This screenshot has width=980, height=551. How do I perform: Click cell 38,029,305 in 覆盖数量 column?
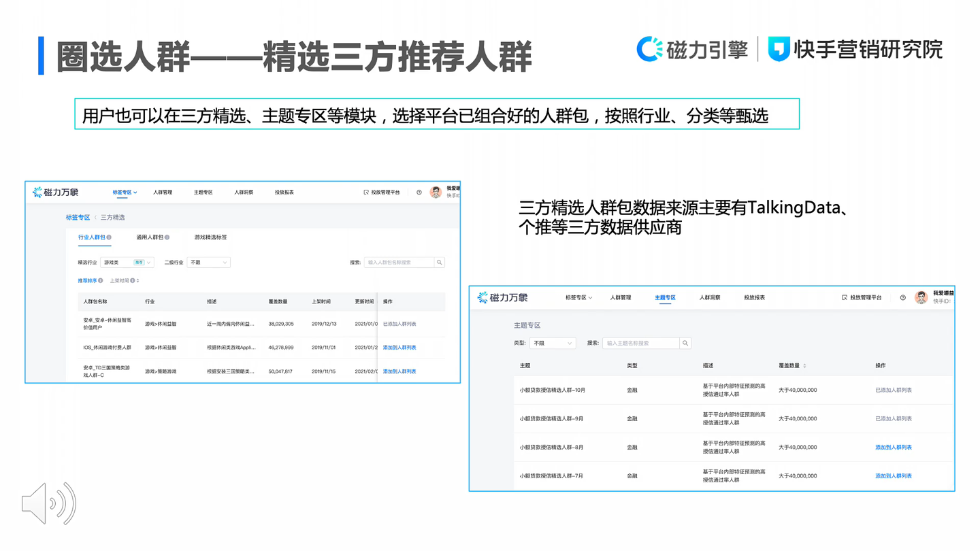pyautogui.click(x=281, y=324)
